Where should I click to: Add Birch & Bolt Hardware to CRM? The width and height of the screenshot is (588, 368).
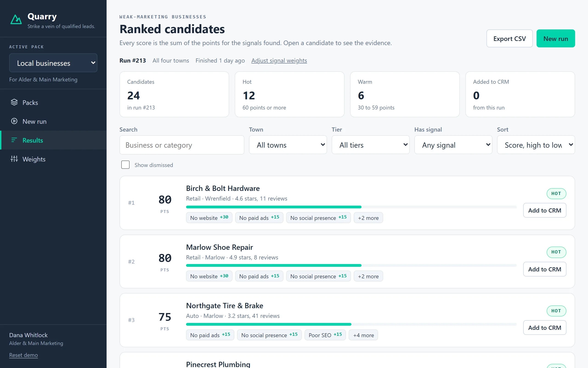point(545,210)
